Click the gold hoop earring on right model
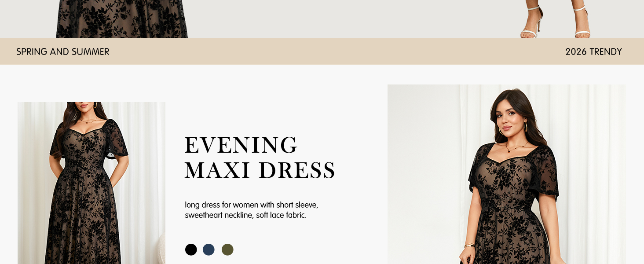 [x=525, y=127]
